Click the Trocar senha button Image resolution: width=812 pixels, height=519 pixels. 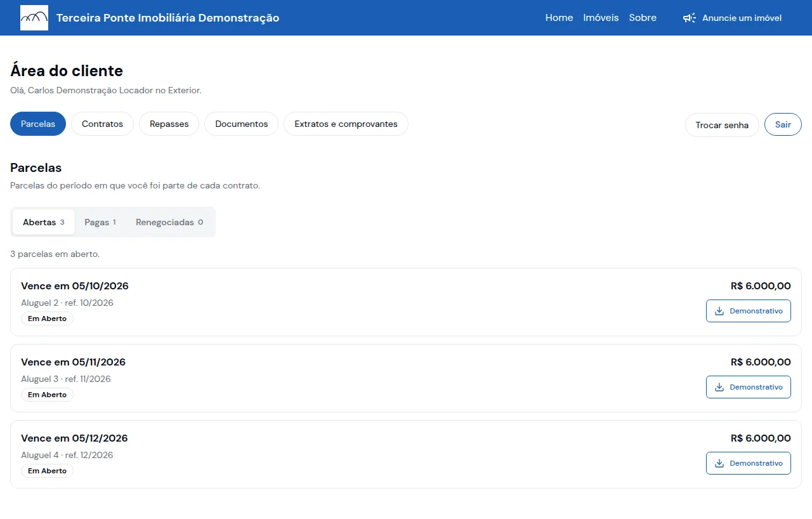(x=722, y=125)
